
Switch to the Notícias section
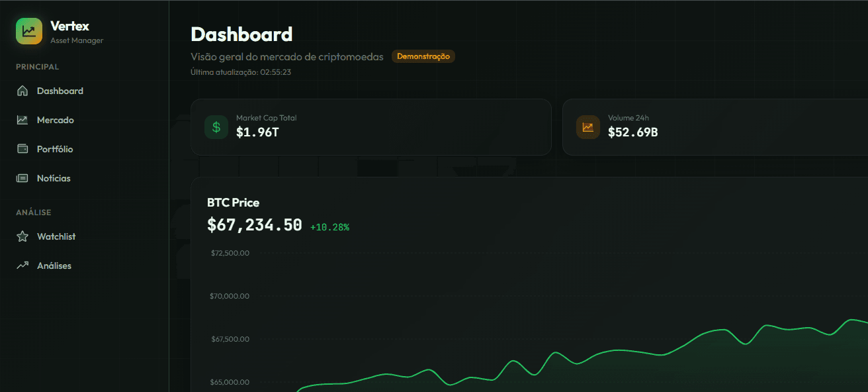[x=54, y=178]
